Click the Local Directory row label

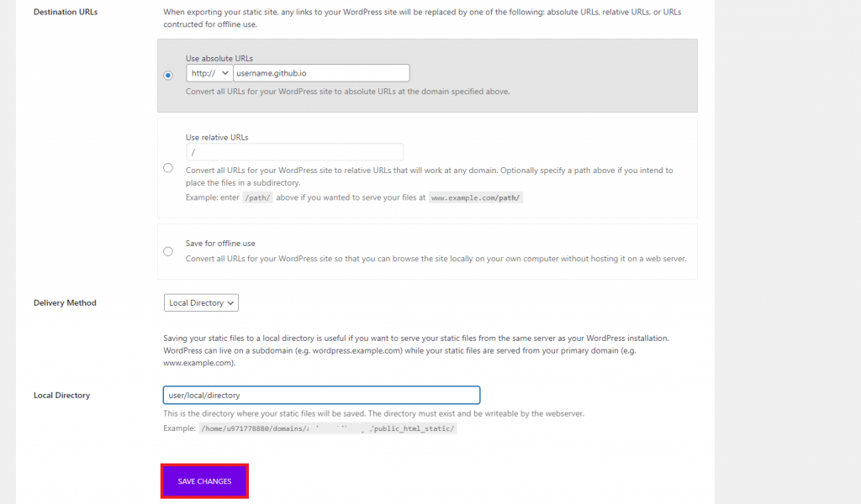point(61,395)
